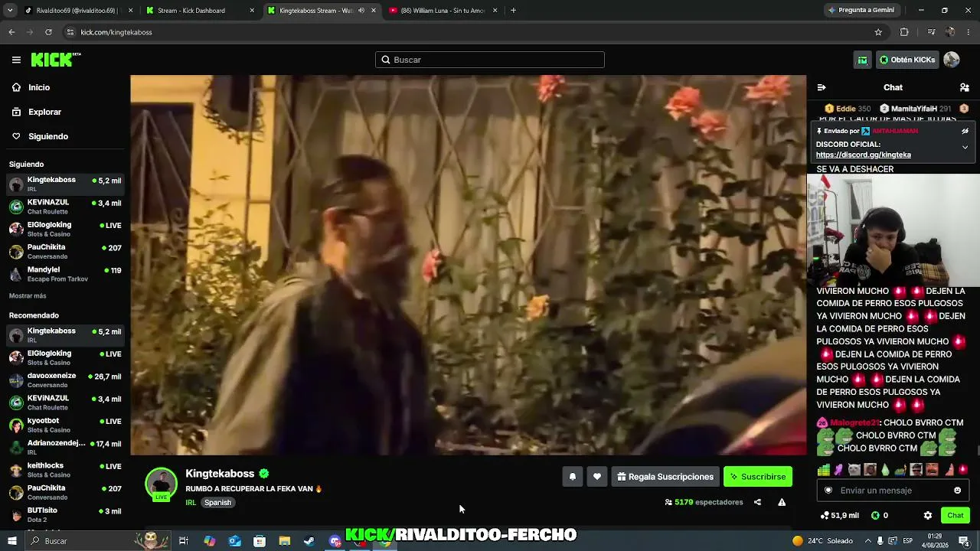Open a new browser tab

(513, 11)
